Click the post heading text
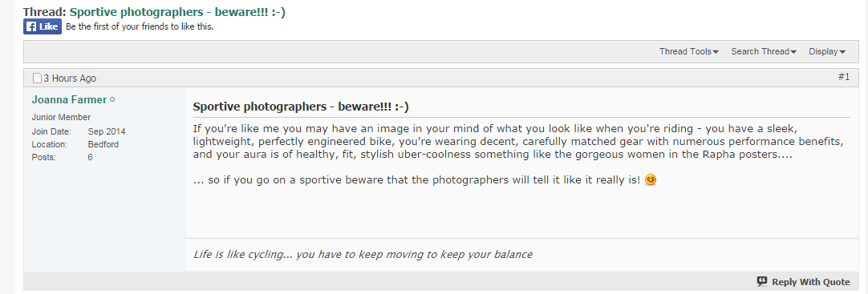The height and width of the screenshot is (294, 868). (301, 107)
